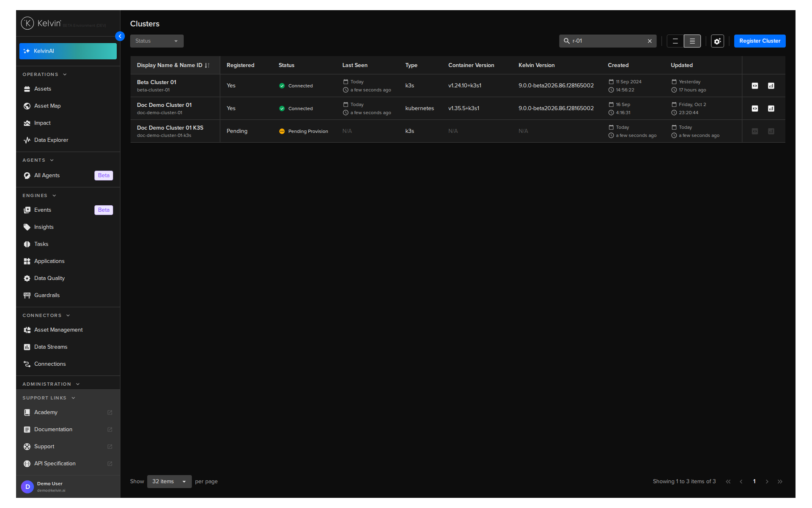Image resolution: width=812 pixels, height=508 pixels.
Task: Click the chart icon for Beta Cluster 01
Action: [x=771, y=86]
